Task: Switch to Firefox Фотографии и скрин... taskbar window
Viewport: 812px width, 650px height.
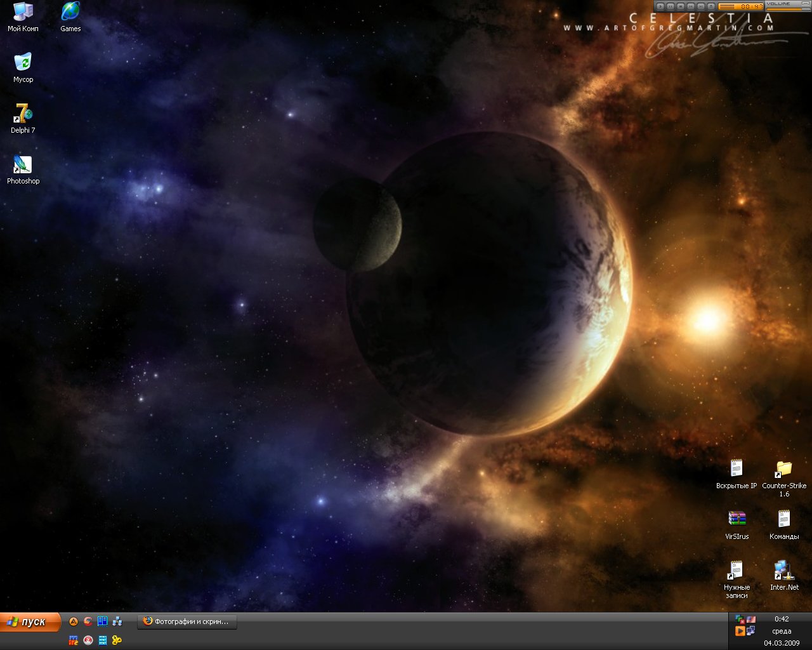Action: pos(187,621)
